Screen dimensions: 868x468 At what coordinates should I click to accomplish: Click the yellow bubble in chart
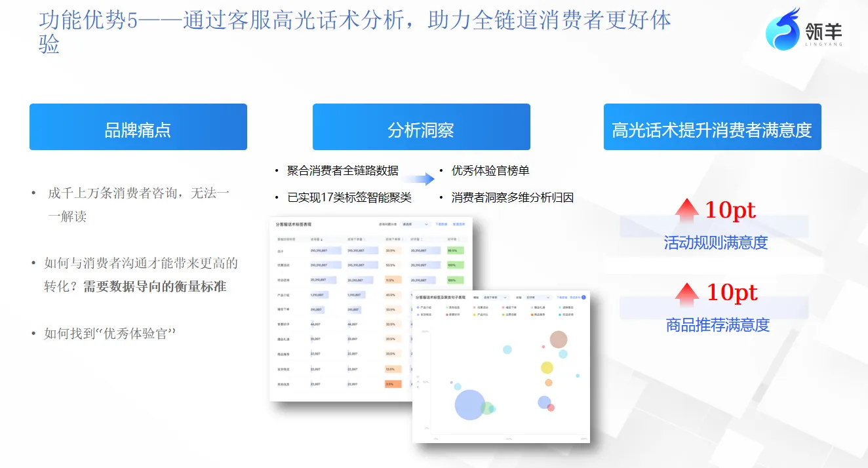click(547, 368)
